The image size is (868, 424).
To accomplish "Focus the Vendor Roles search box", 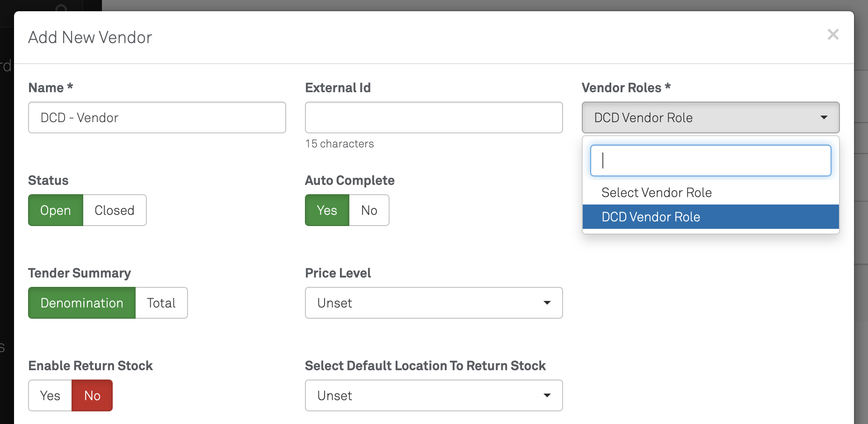I will point(711,161).
